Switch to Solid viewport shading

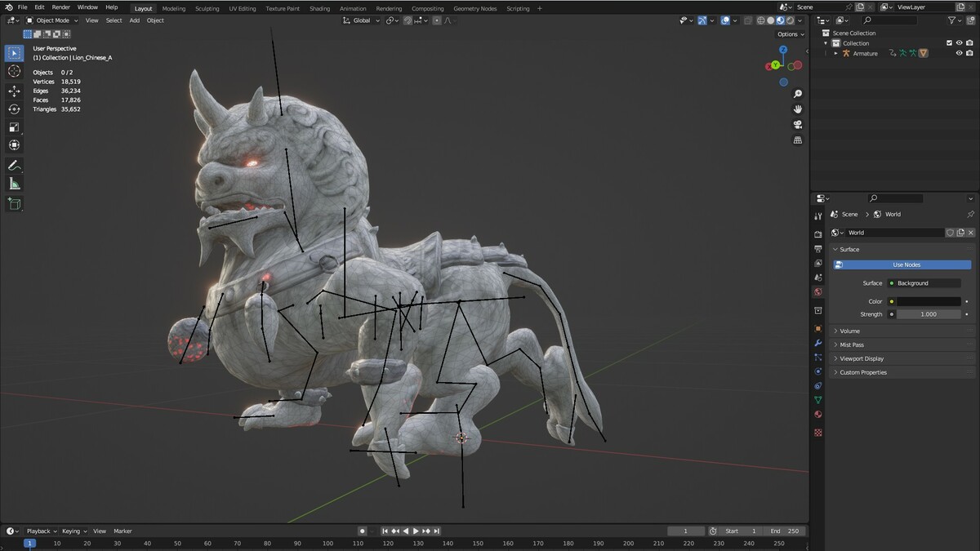point(771,20)
